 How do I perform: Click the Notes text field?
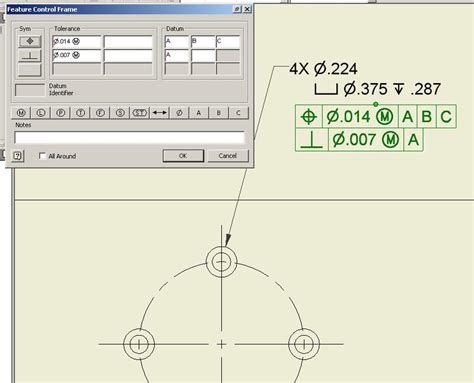[130, 137]
